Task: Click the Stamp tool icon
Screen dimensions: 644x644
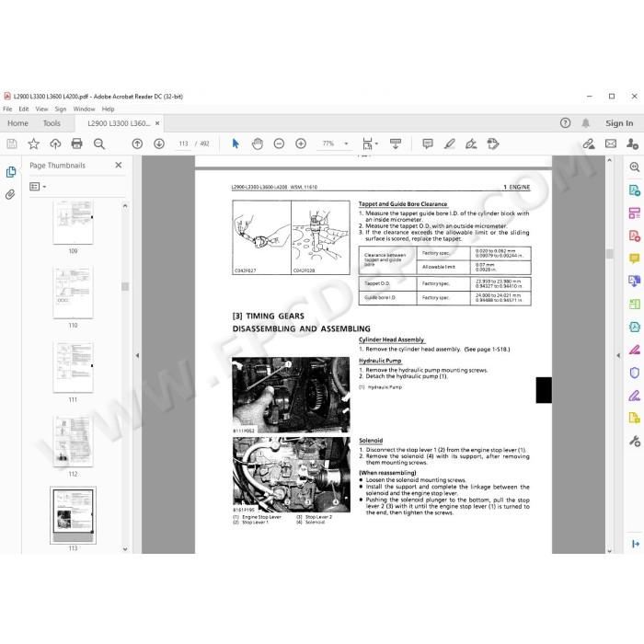Action: 493,144
